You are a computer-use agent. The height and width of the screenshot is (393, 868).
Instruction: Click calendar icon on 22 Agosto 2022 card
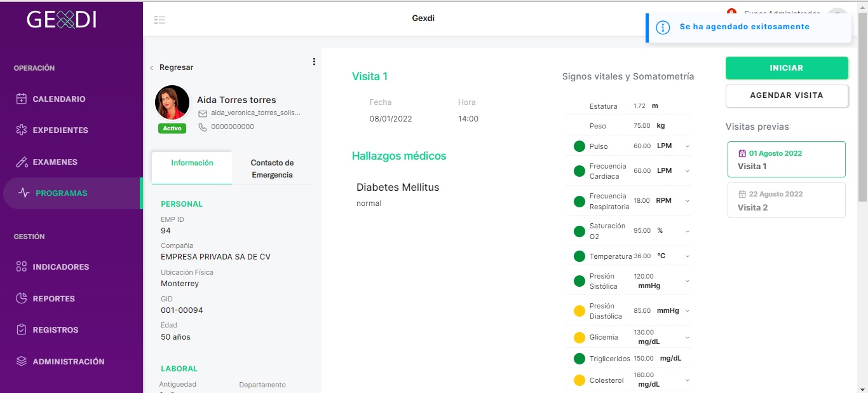[742, 194]
